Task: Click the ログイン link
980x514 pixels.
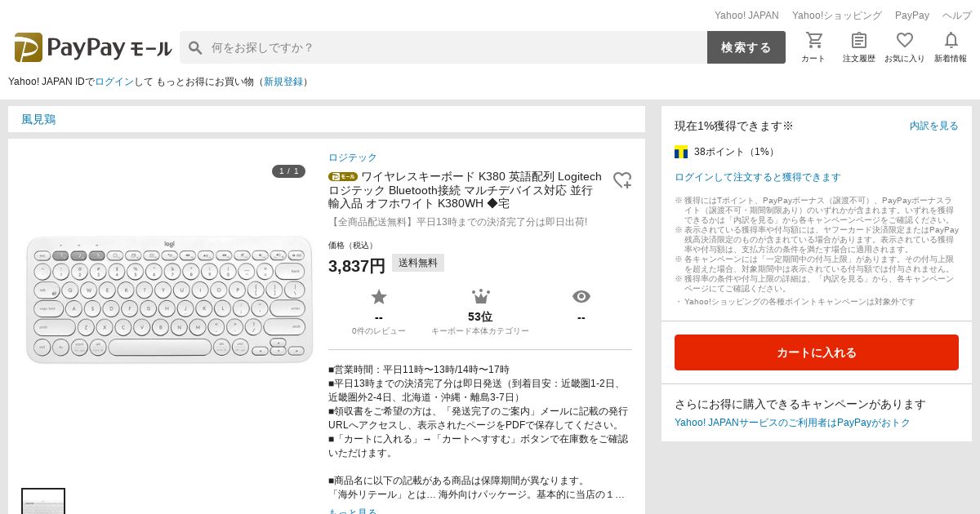Action: click(x=114, y=82)
